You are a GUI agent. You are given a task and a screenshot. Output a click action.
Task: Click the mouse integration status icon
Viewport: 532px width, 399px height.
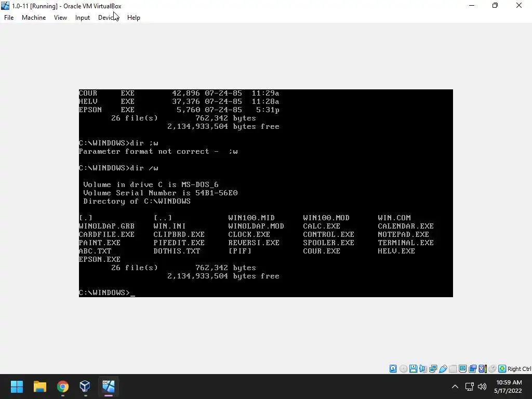493,369
